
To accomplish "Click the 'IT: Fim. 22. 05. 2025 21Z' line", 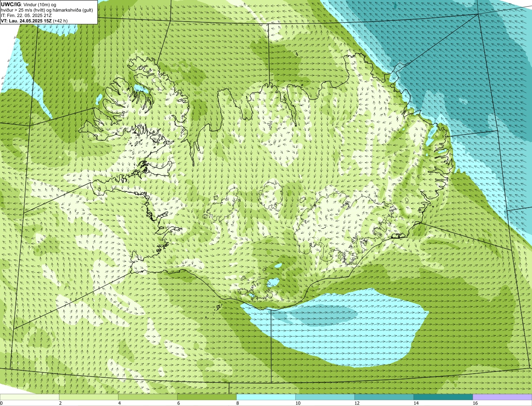I will (26, 15).
